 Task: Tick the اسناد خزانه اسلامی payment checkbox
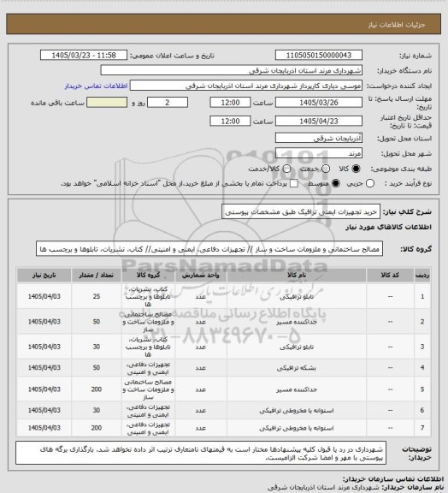294,183
